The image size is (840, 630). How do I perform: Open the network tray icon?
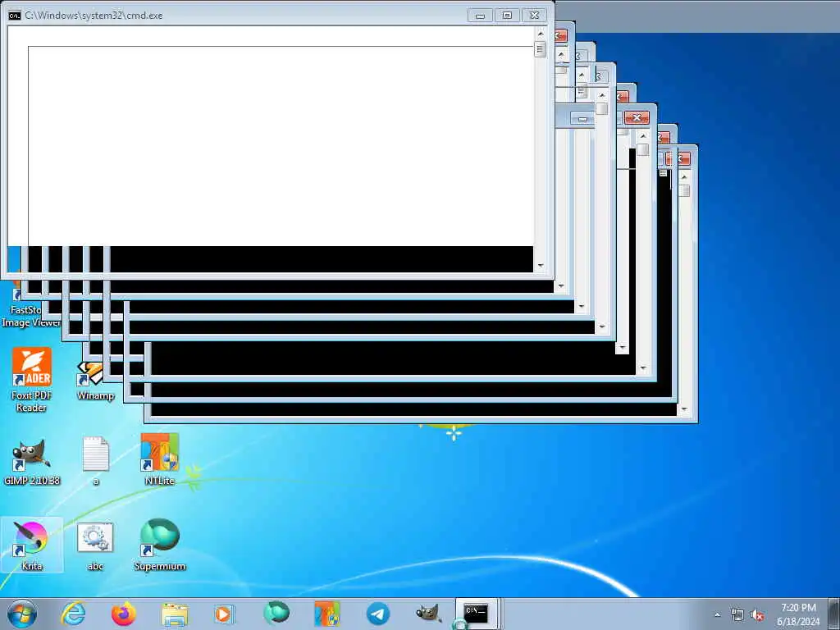[x=737, y=615]
